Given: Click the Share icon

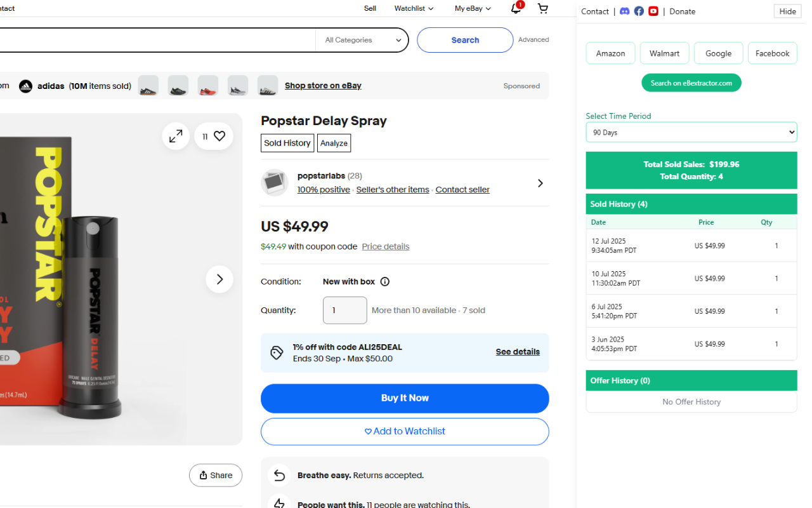Looking at the screenshot, I should [215, 475].
